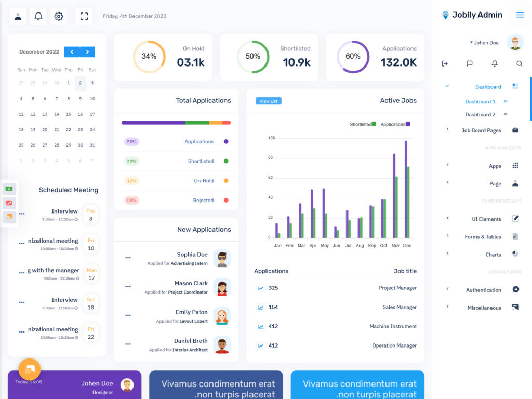Click the orange chat bubble button
Image resolution: width=532 pixels, height=399 pixels.
click(x=29, y=370)
